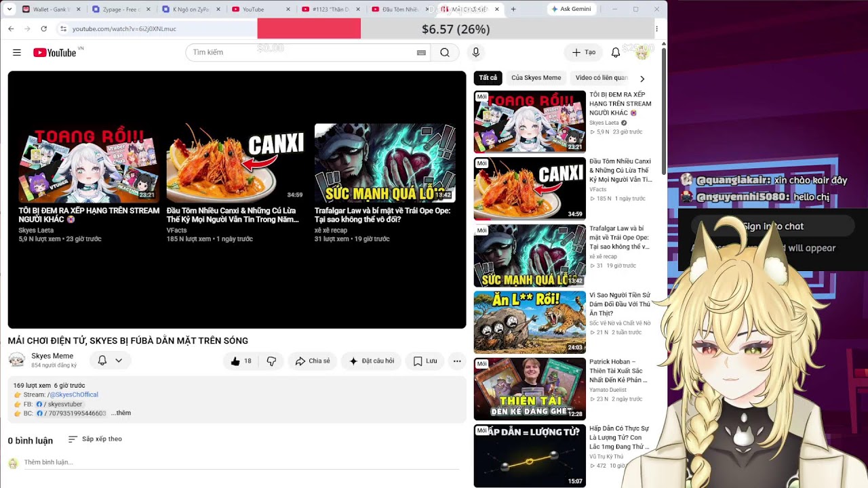868x488 pixels.
Task: Reload the page in the browser
Action: [44, 28]
